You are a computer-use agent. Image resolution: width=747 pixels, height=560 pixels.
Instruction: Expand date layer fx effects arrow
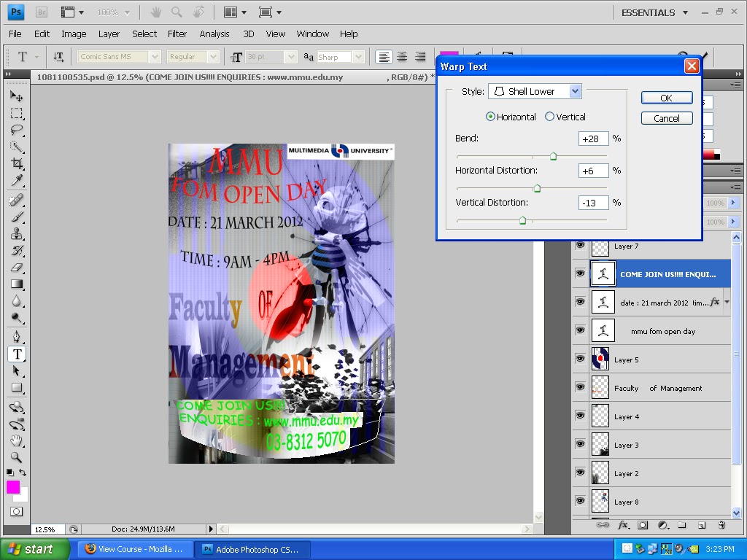coord(727,302)
